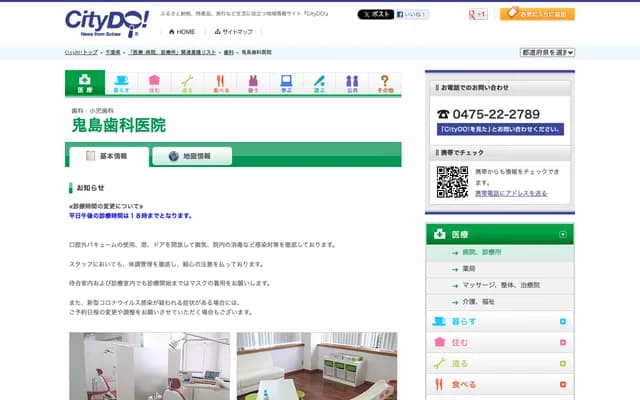Click the sidebar 食べる fork and knife icon
Image resolution: width=640 pixels, height=400 pixels.
point(439,384)
